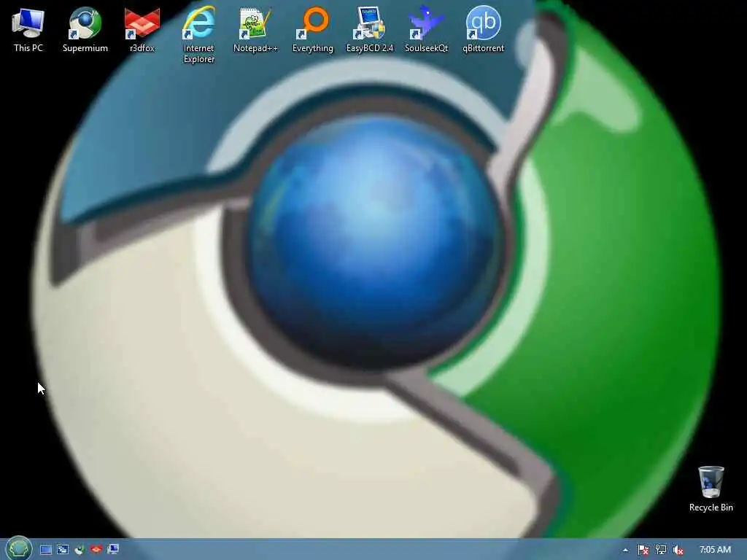Select the Recycle Bin desktop icon

point(711,489)
